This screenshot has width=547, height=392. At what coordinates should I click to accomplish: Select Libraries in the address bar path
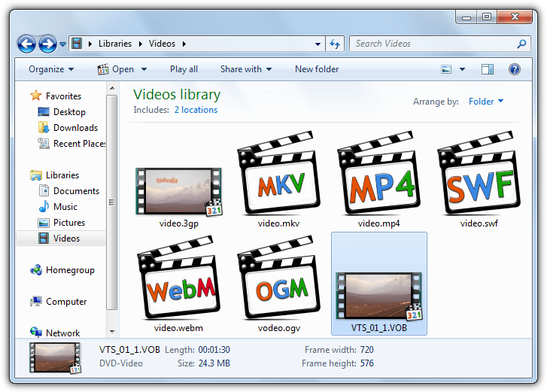(x=115, y=44)
